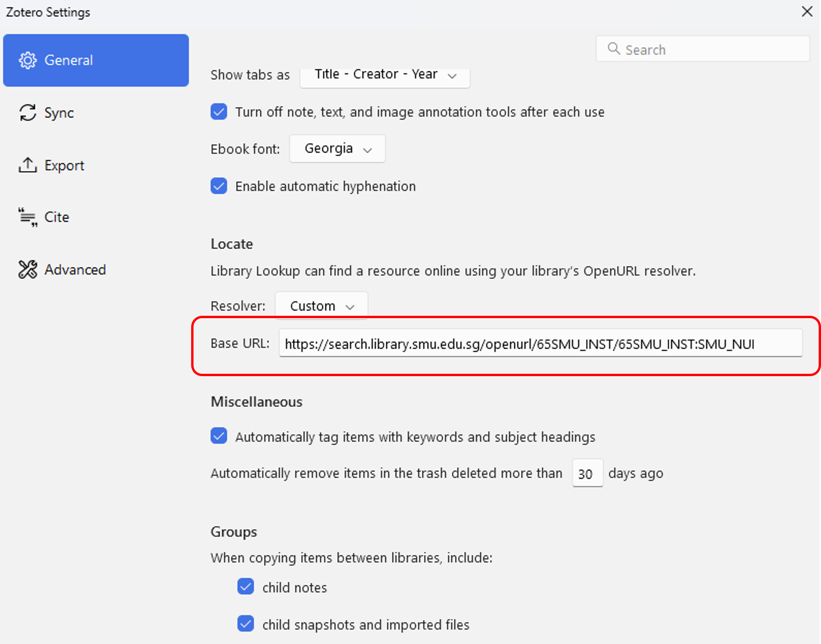Image resolution: width=821 pixels, height=644 pixels.
Task: Click the 'days ago' label
Action: click(636, 474)
